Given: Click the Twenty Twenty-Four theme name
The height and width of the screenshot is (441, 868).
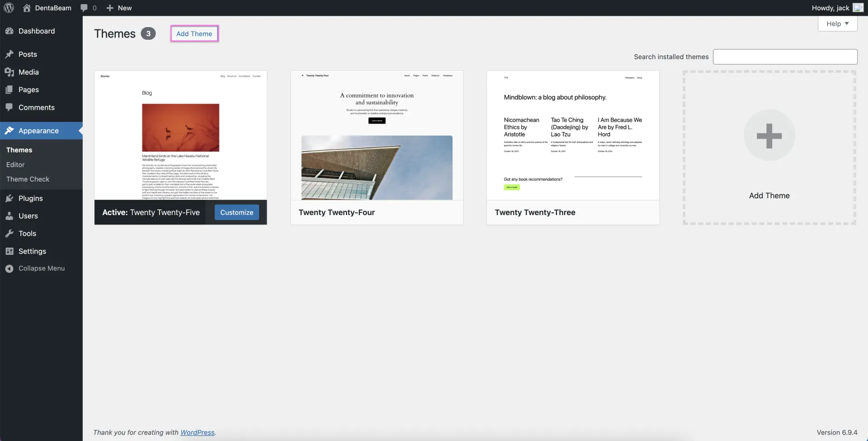Looking at the screenshot, I should tap(337, 212).
